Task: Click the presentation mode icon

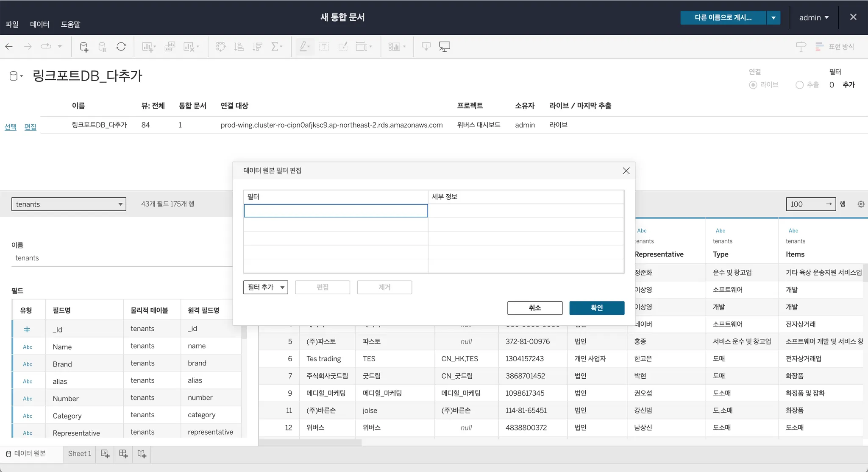Action: [444, 47]
